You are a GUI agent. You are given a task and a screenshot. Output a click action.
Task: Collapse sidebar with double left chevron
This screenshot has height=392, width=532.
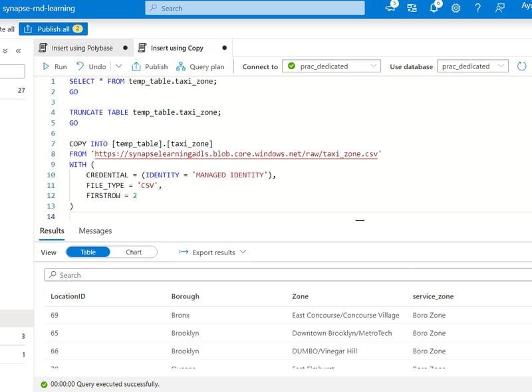pos(19,51)
